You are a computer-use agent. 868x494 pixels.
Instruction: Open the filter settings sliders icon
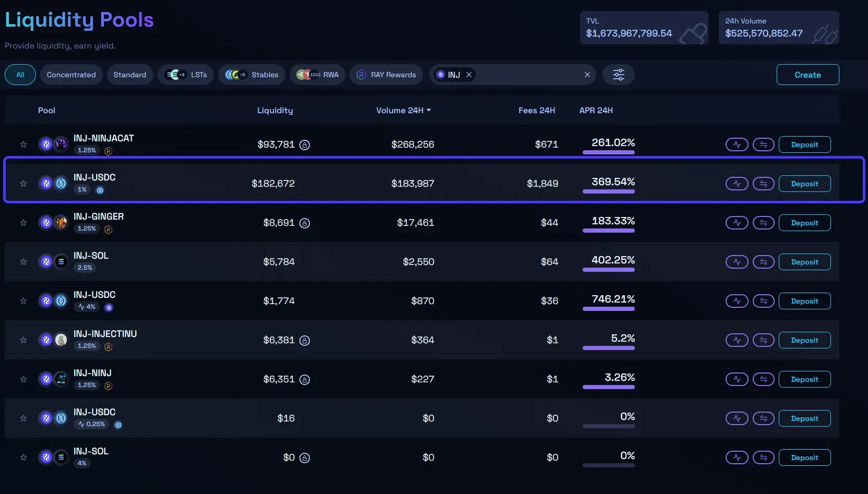point(618,75)
